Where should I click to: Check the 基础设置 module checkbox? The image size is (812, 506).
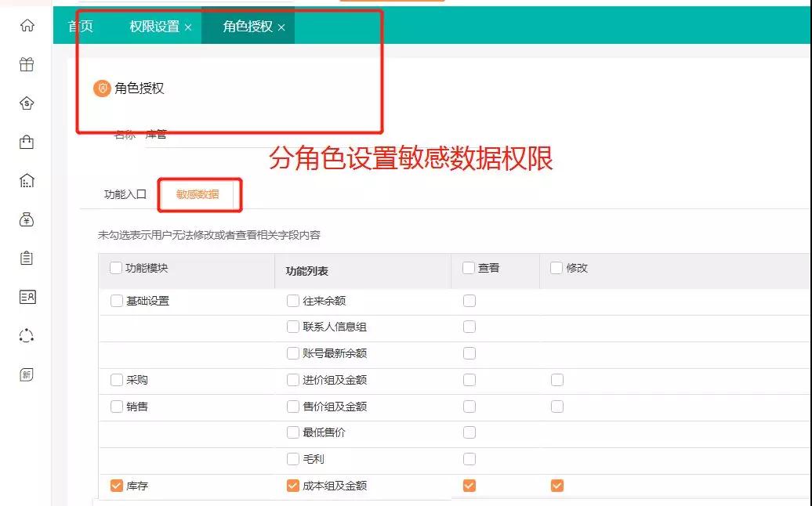coord(117,301)
